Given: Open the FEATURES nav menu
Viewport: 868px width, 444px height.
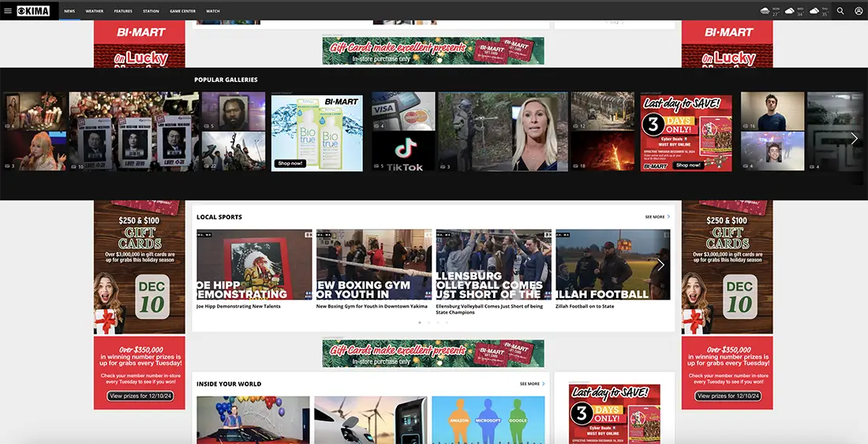Looking at the screenshot, I should point(123,11).
